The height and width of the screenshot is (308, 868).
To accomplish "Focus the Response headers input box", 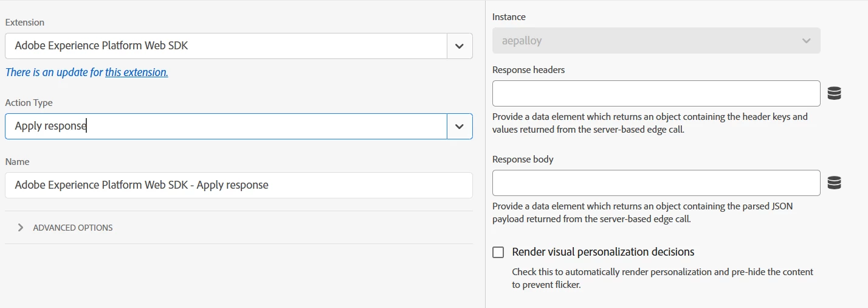I will click(x=656, y=93).
